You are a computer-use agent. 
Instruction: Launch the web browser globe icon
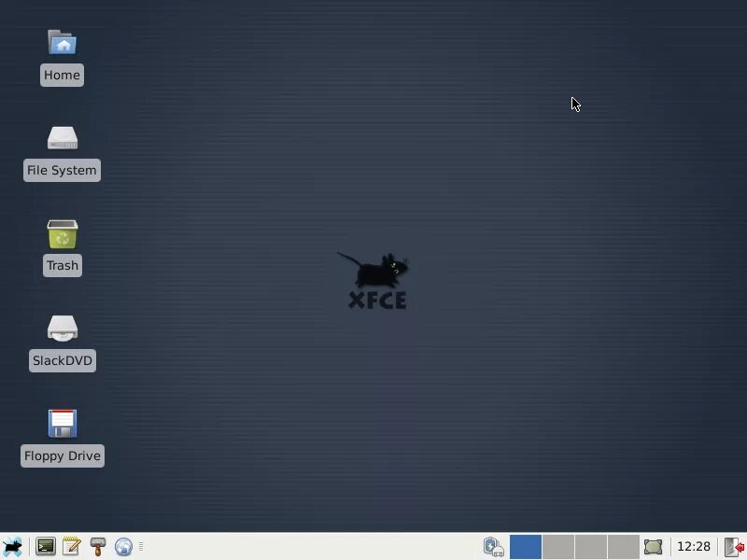(123, 547)
